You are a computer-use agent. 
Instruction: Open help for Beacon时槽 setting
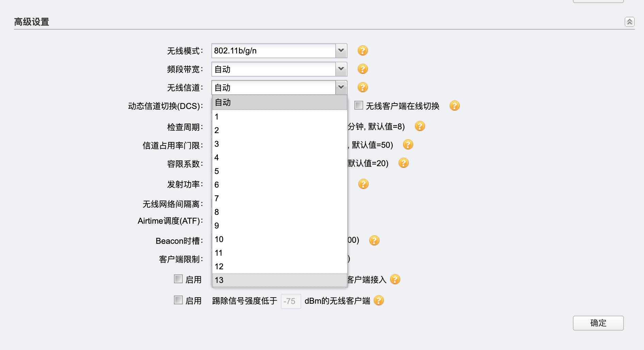(374, 241)
